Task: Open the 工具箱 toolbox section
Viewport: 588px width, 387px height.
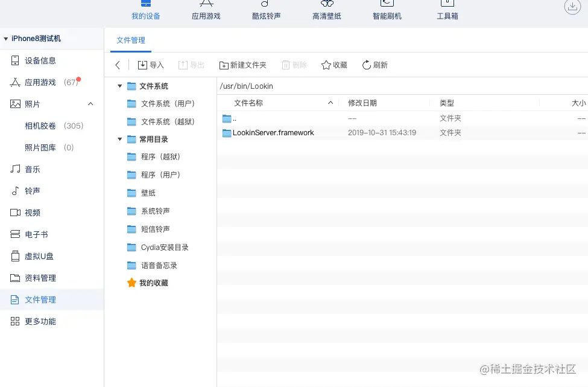Action: click(x=447, y=10)
